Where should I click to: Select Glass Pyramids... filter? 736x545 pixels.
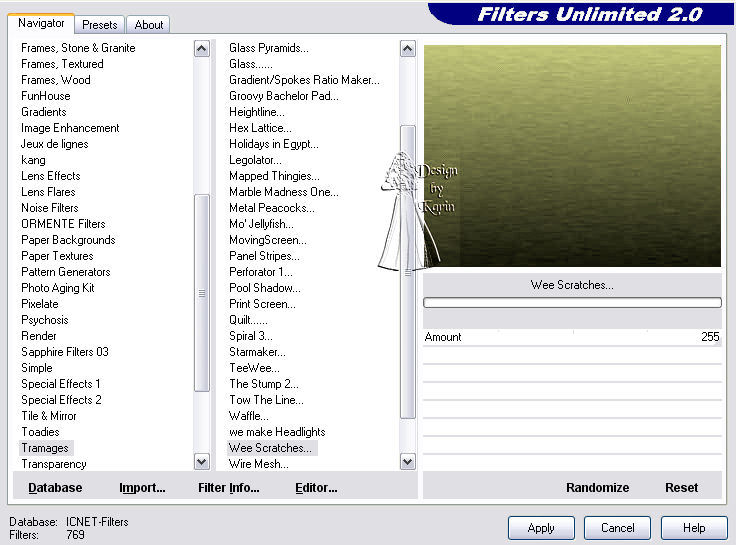coord(269,48)
